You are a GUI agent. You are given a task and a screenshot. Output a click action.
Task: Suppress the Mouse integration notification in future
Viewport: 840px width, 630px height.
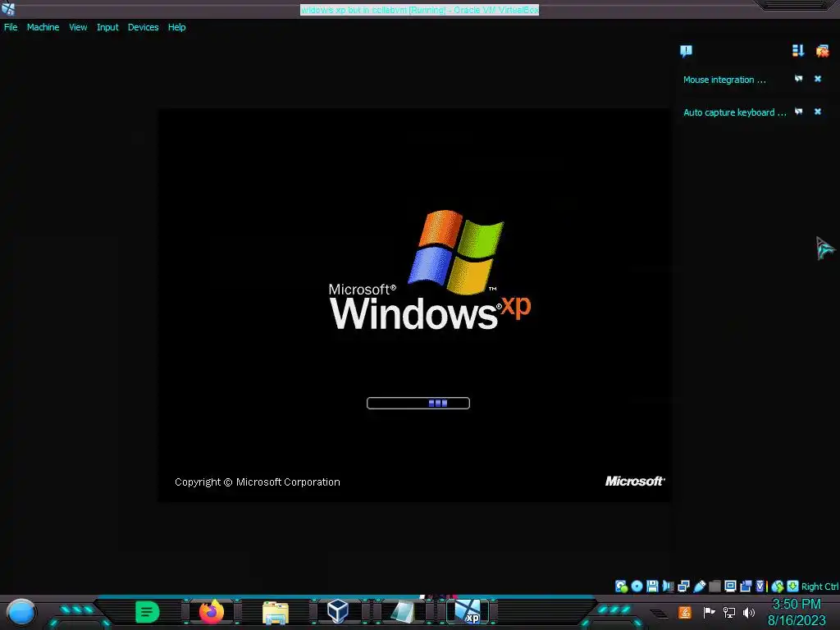(799, 79)
